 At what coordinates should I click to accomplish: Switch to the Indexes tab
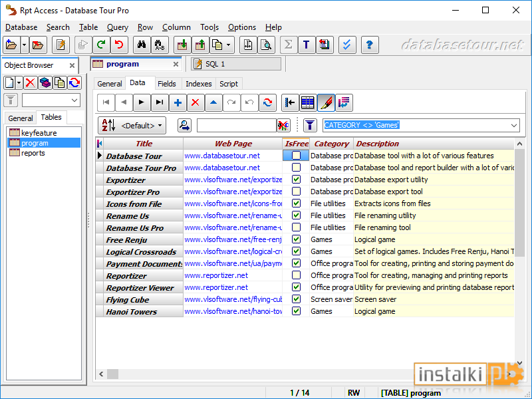[198, 84]
